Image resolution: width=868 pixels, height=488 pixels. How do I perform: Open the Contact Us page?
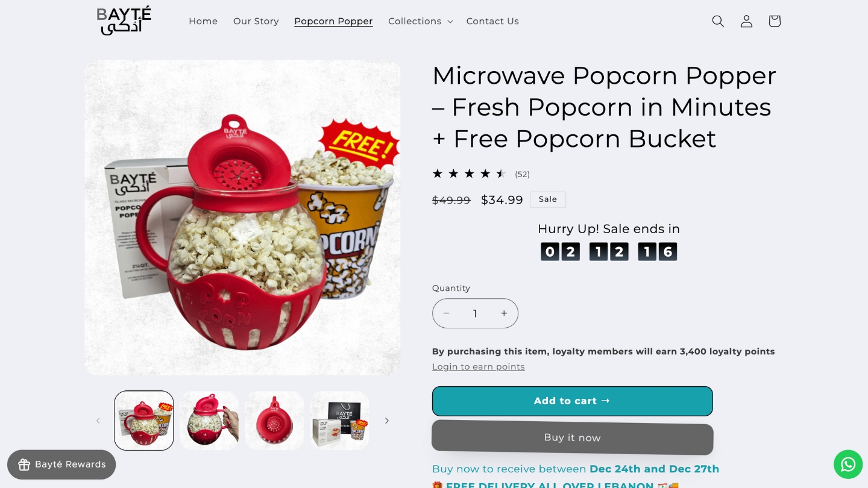(492, 21)
